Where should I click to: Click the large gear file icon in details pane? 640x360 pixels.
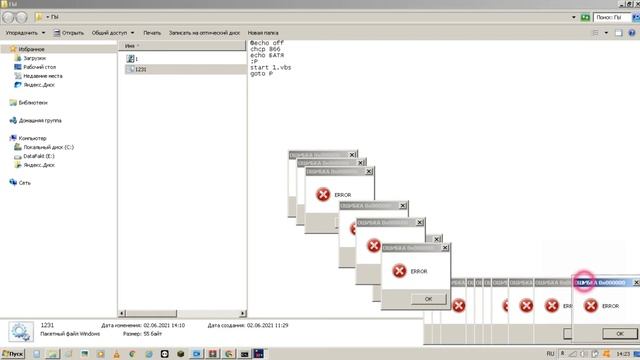pyautogui.click(x=21, y=332)
